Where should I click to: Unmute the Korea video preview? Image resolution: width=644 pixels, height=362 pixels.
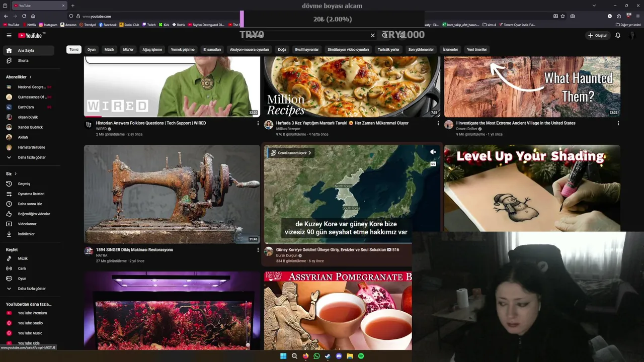pos(433,152)
